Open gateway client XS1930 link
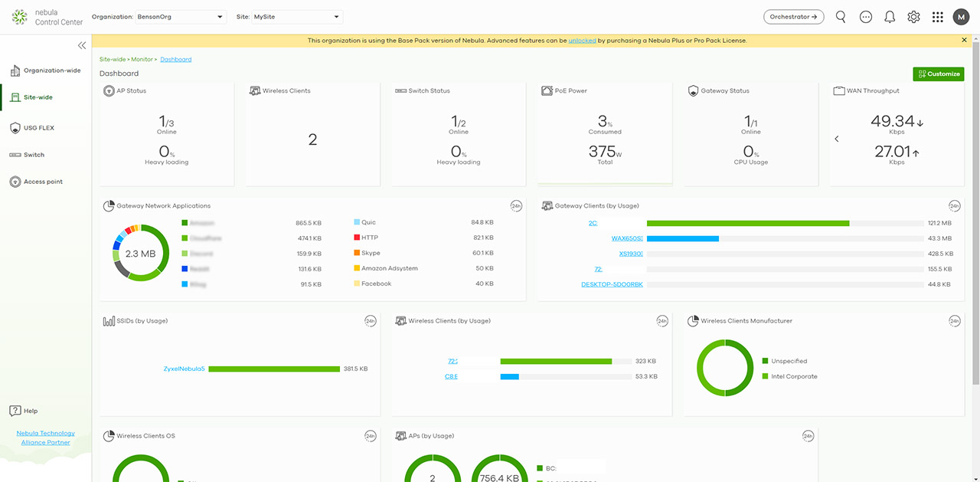The width and height of the screenshot is (980, 482). 631,254
